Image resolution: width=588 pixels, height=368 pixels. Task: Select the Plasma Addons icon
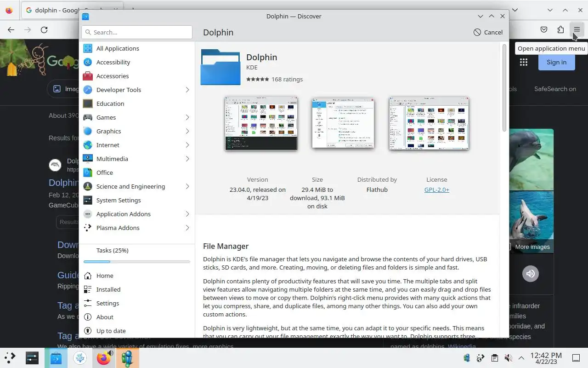click(x=88, y=228)
